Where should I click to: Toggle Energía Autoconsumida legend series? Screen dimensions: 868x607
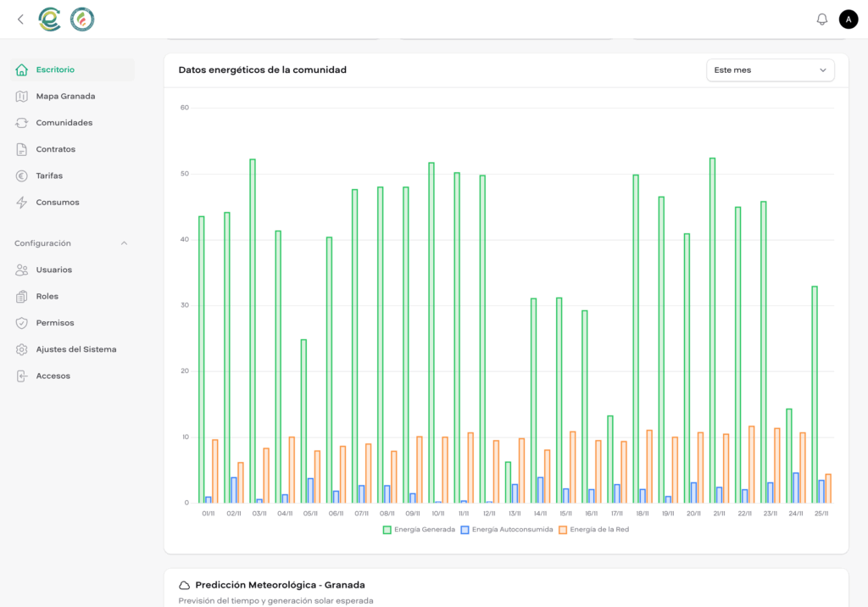506,530
